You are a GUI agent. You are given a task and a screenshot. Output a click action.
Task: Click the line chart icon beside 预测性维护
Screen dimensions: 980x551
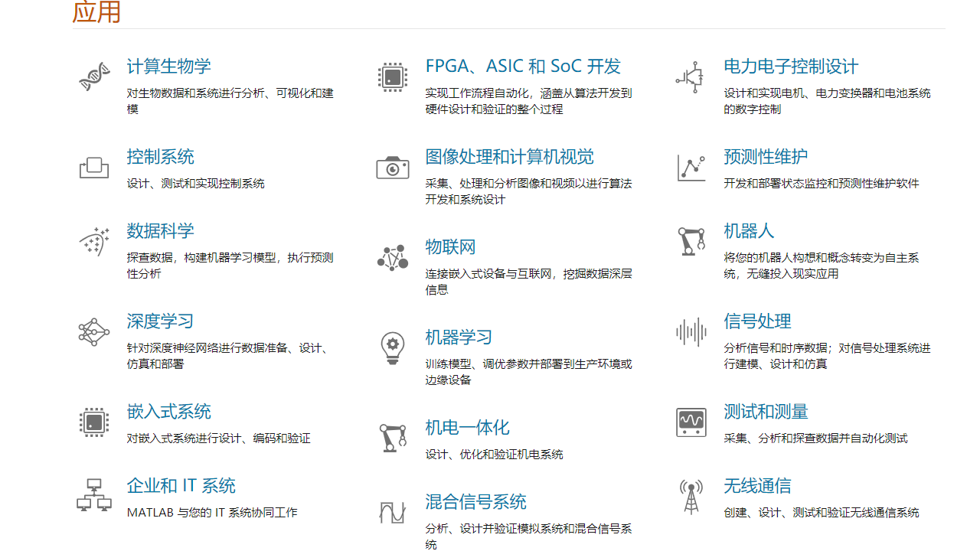coord(691,168)
